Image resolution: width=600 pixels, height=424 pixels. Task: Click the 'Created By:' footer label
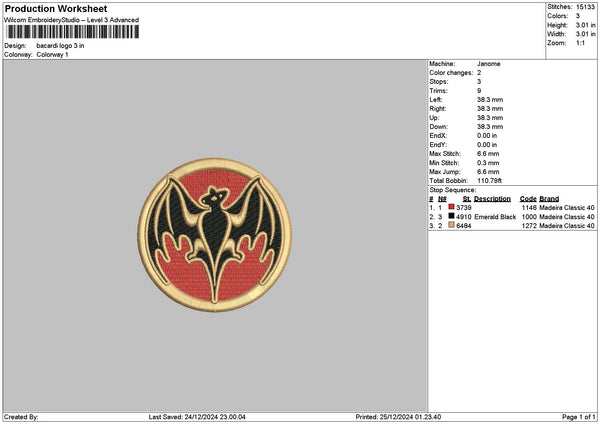tap(21, 417)
